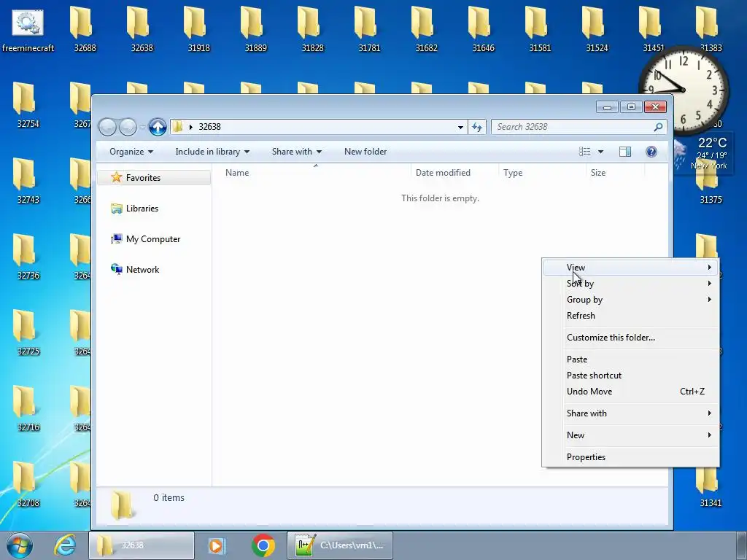
Task: Launch Google Chrome from taskbar
Action: [263, 545]
